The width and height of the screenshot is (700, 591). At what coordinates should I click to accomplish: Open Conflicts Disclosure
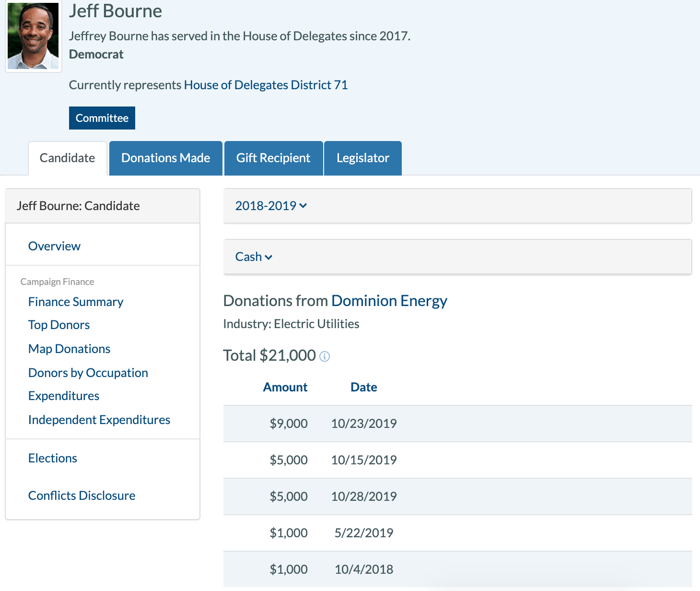[x=82, y=496]
